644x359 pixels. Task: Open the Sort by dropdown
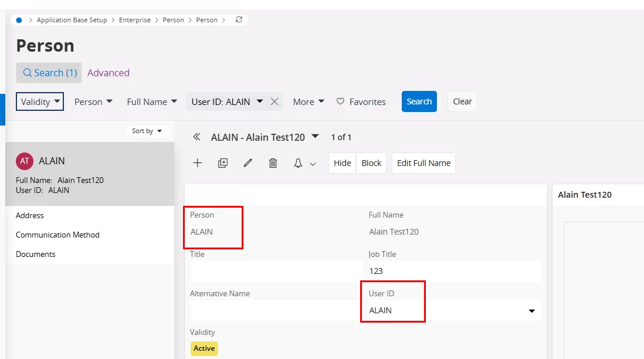point(147,131)
